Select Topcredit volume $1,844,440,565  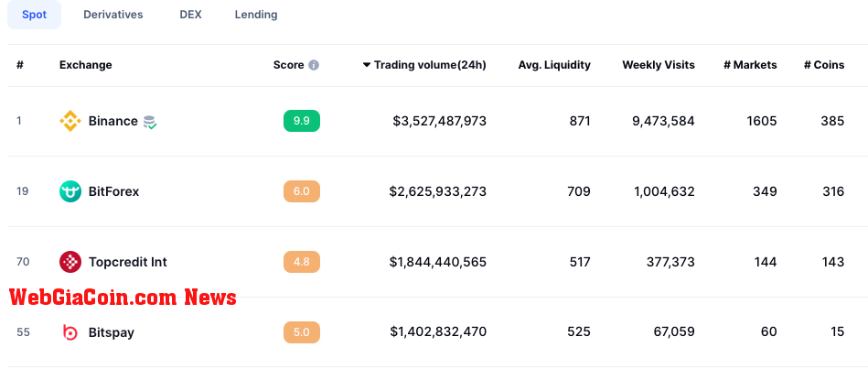[438, 262]
